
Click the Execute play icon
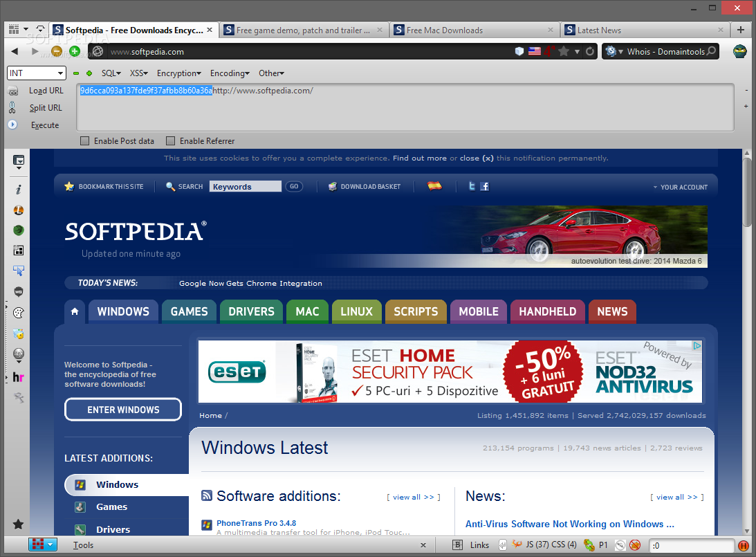click(x=12, y=125)
